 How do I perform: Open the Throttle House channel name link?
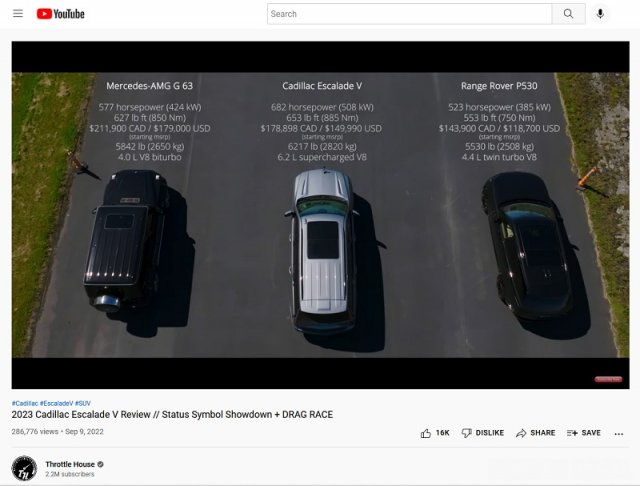pyautogui.click(x=70, y=464)
